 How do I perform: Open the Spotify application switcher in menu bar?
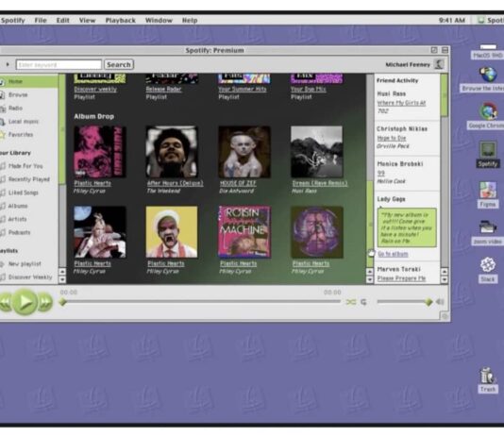[490, 20]
